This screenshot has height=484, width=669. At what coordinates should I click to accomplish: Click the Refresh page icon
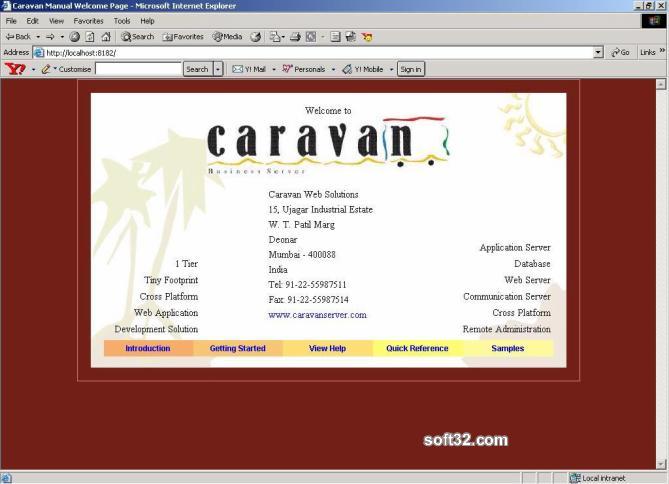click(90, 37)
